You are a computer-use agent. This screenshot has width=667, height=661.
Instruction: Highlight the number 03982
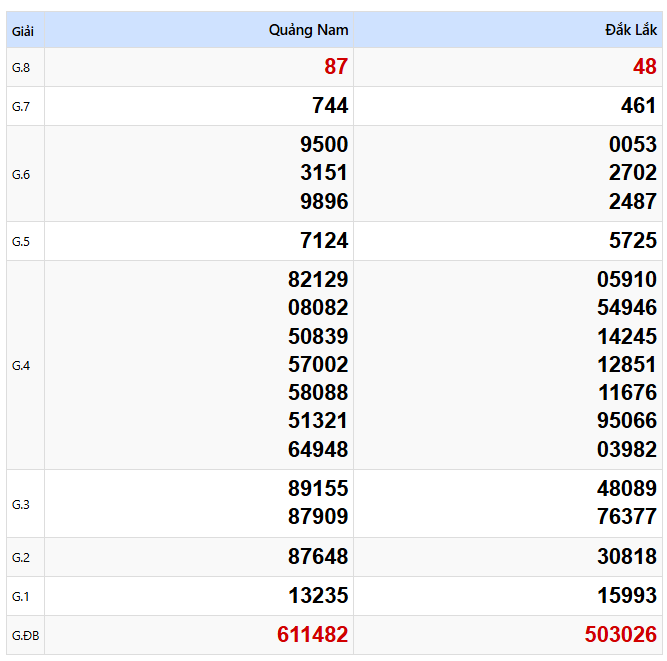[x=627, y=449]
